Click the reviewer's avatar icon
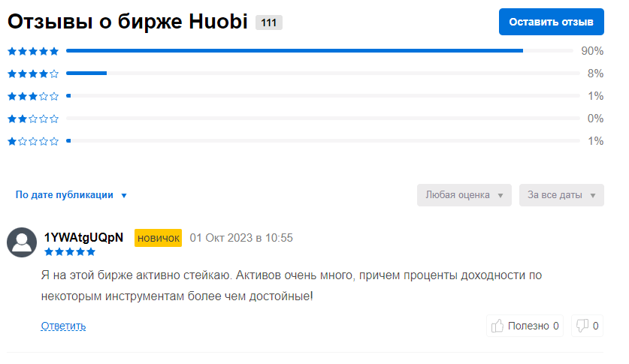The image size is (629, 364). pos(22,242)
